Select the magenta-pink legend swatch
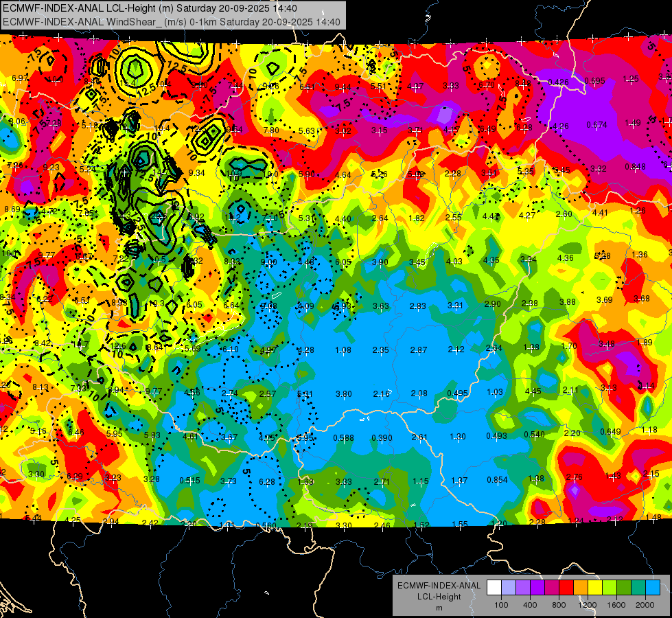 (x=552, y=588)
